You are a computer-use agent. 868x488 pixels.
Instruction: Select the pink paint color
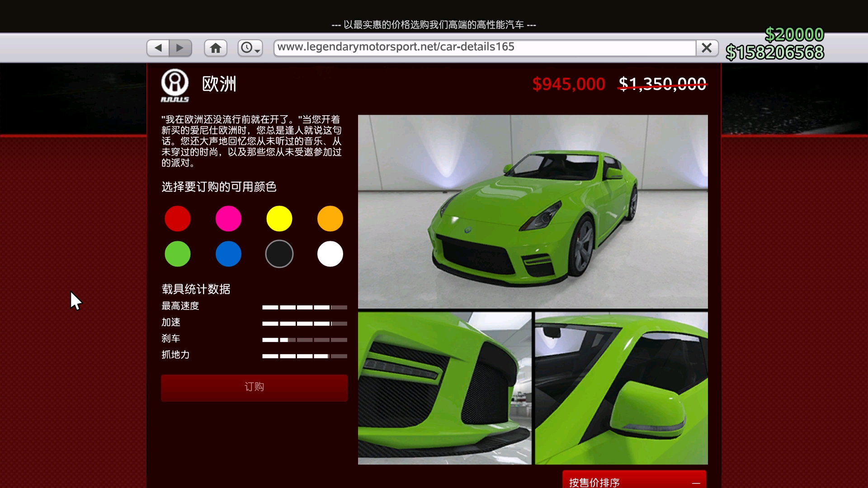tap(228, 219)
